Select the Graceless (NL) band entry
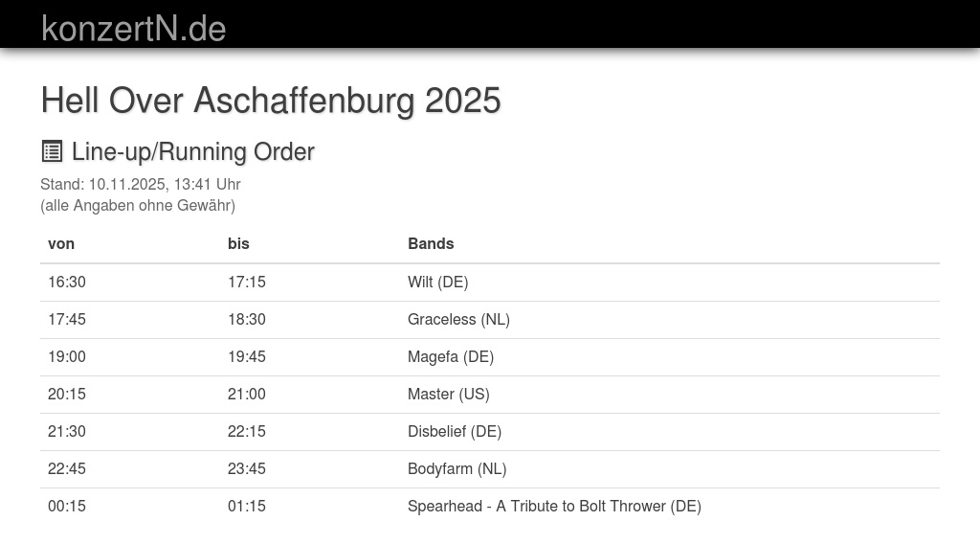Screen dimensions: 980x544 tap(458, 319)
